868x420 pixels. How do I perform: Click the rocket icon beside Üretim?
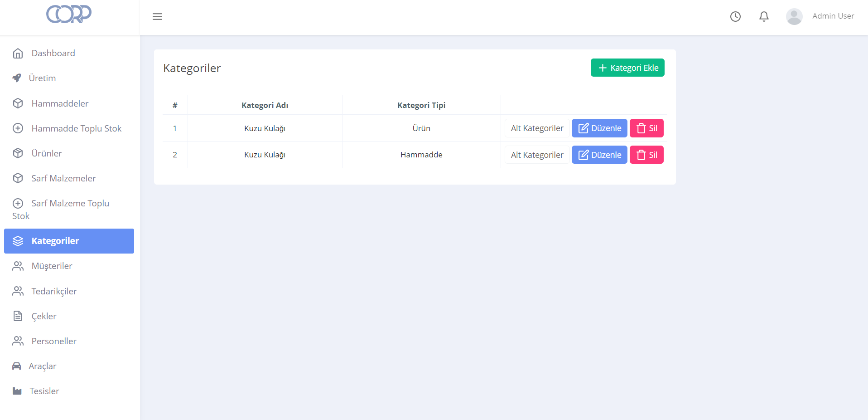pyautogui.click(x=17, y=78)
